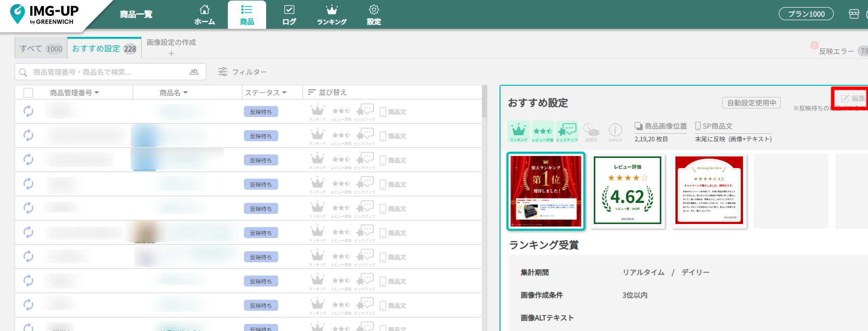Click the shop icon beside プラン1000
The height and width of the screenshot is (331, 868).
[854, 14]
